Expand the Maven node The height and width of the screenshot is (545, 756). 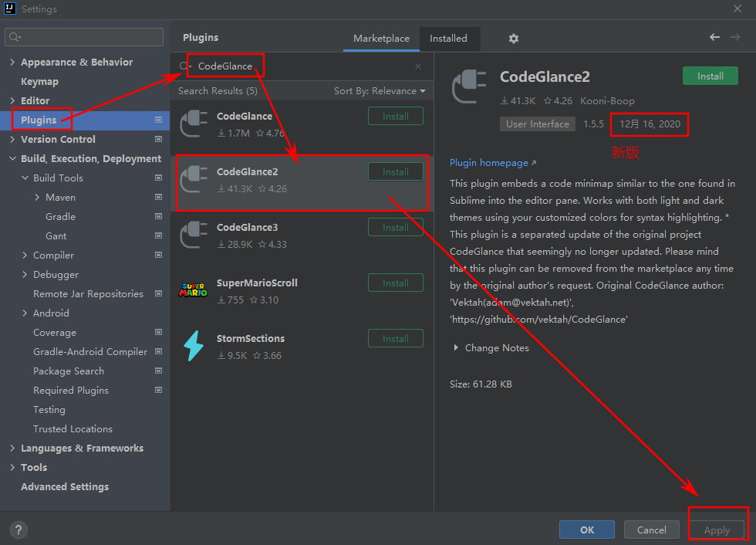coord(37,197)
